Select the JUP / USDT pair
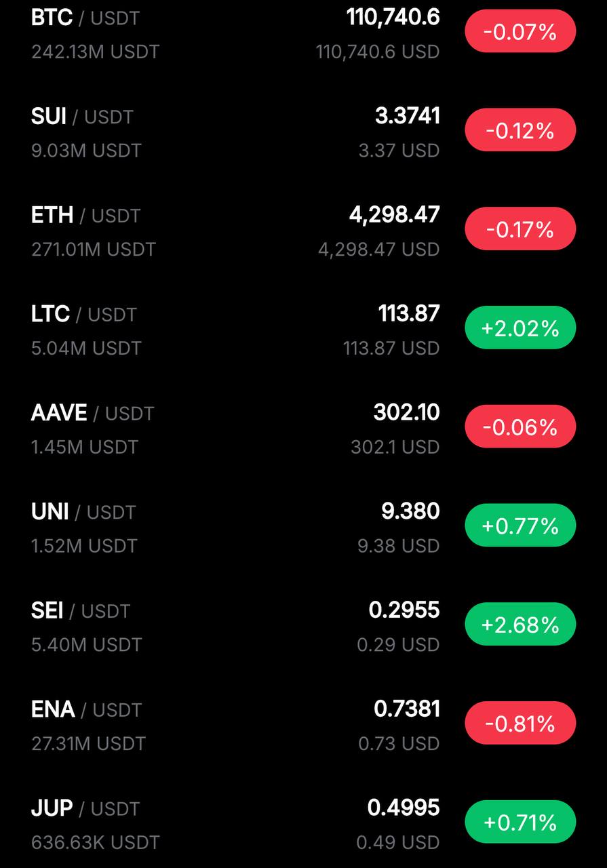The width and height of the screenshot is (607, 868). point(303,823)
